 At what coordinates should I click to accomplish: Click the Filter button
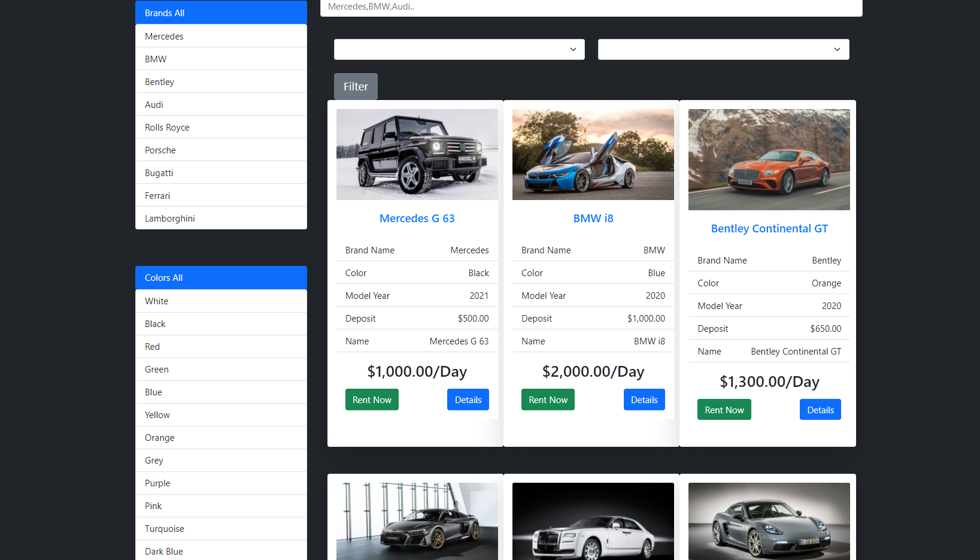(355, 86)
